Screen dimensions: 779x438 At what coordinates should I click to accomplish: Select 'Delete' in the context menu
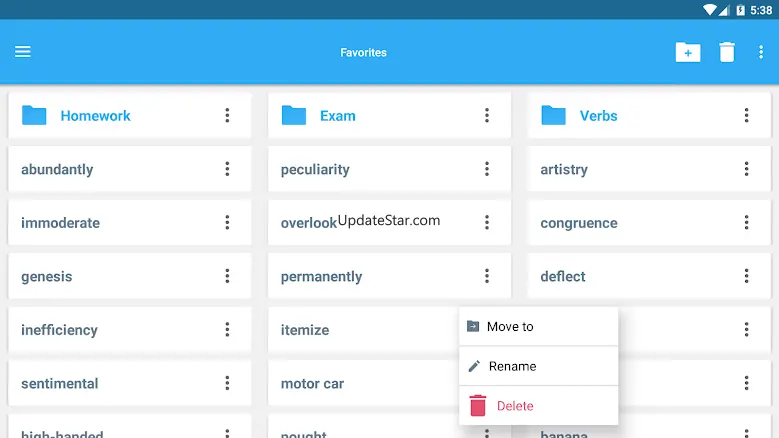pyautogui.click(x=515, y=406)
